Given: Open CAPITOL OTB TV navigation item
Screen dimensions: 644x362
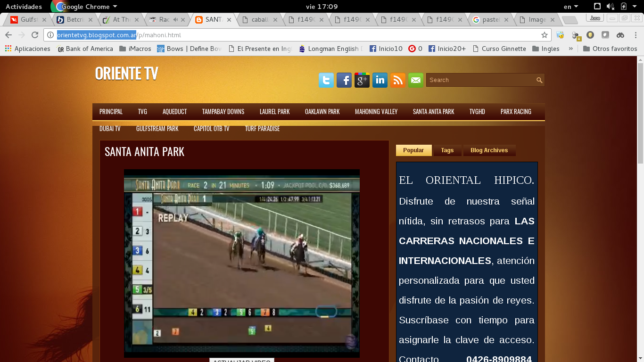Looking at the screenshot, I should 211,129.
